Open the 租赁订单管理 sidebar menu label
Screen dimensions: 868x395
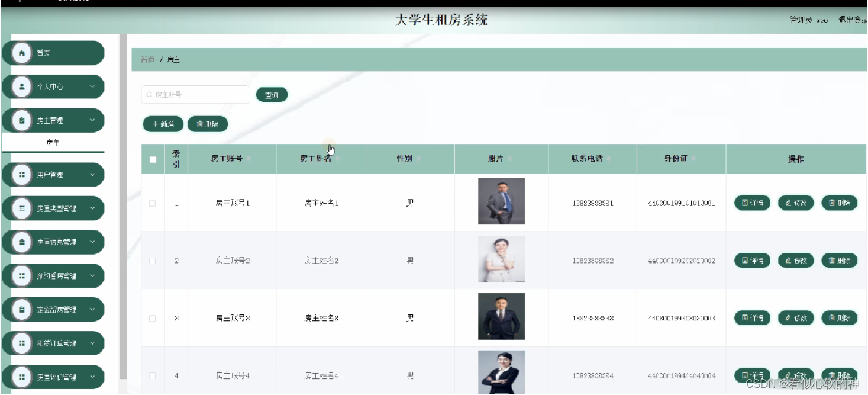pyautogui.click(x=57, y=343)
